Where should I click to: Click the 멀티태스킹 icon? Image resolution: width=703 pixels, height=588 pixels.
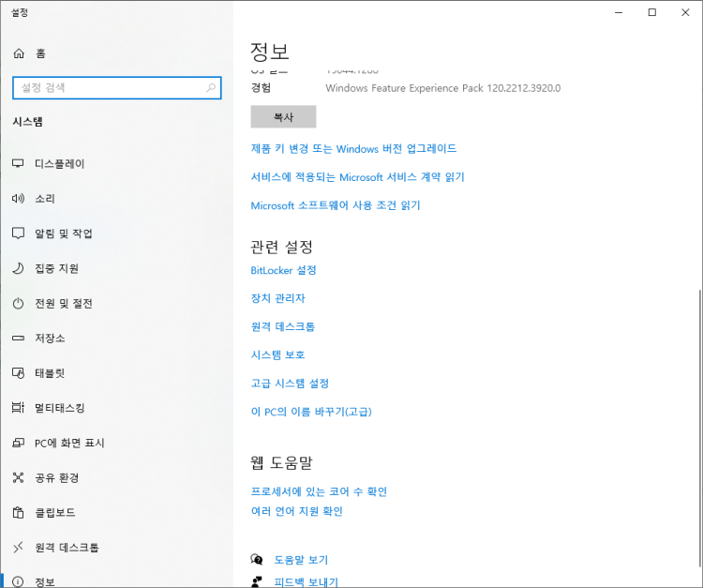18,407
